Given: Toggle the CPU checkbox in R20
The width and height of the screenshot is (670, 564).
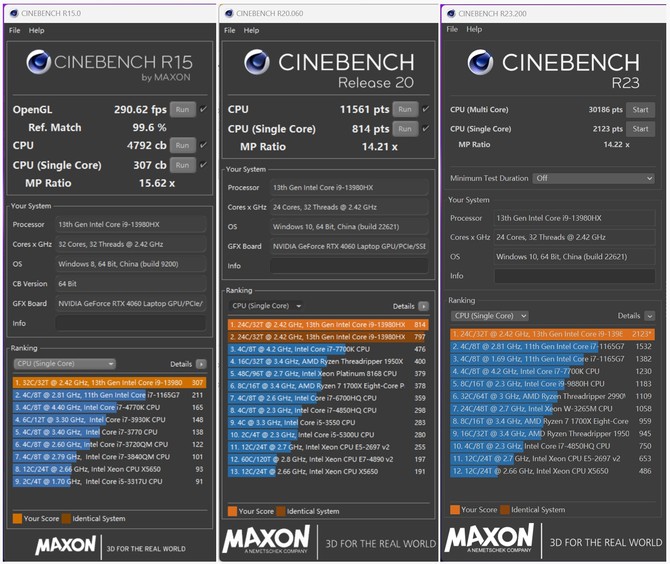Looking at the screenshot, I should tap(426, 109).
